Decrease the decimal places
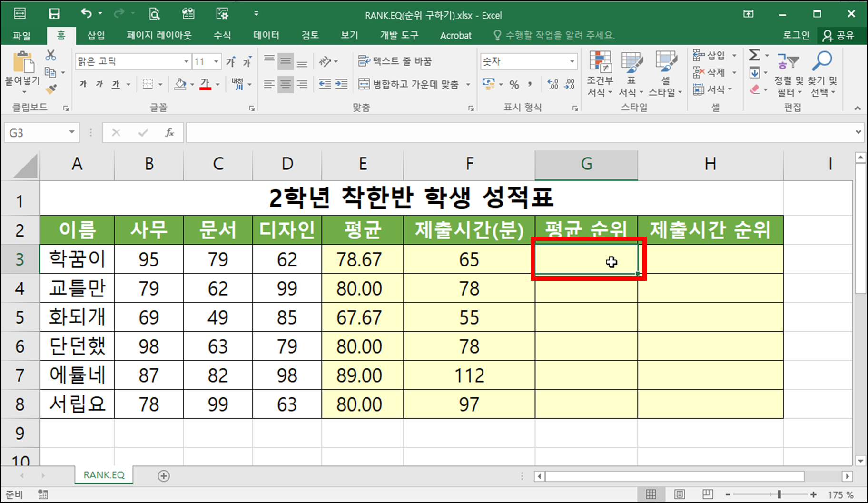The image size is (868, 503). (x=570, y=84)
